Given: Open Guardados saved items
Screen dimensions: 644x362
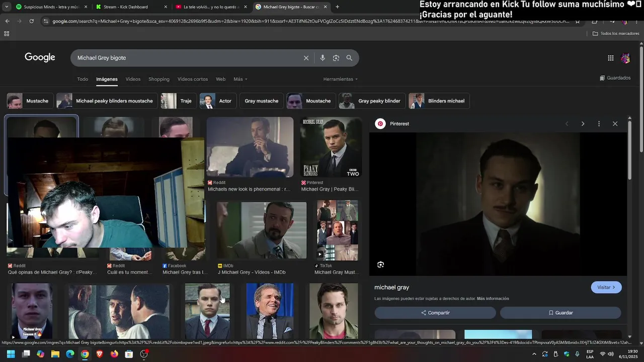Looking at the screenshot, I should pyautogui.click(x=615, y=78).
